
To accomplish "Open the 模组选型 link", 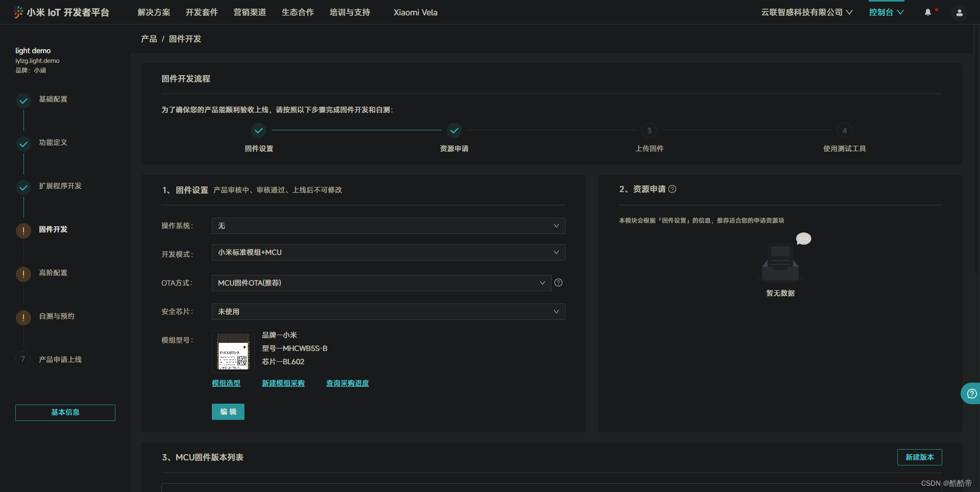I will tap(226, 383).
